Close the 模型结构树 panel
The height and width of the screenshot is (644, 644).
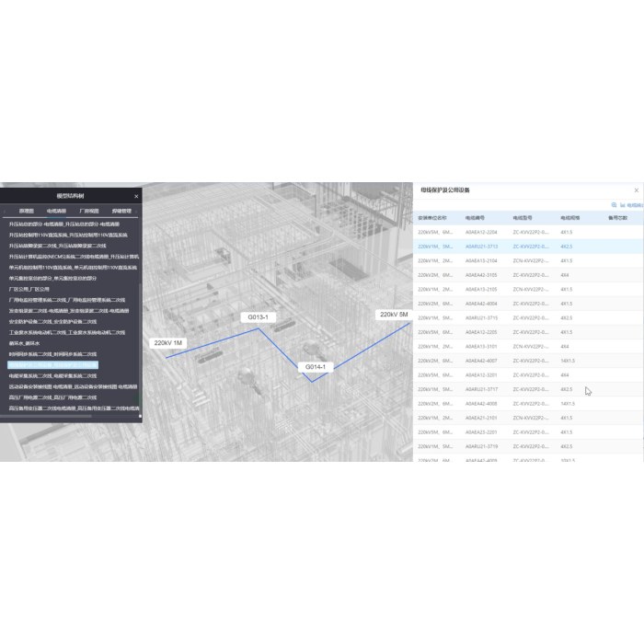click(136, 196)
